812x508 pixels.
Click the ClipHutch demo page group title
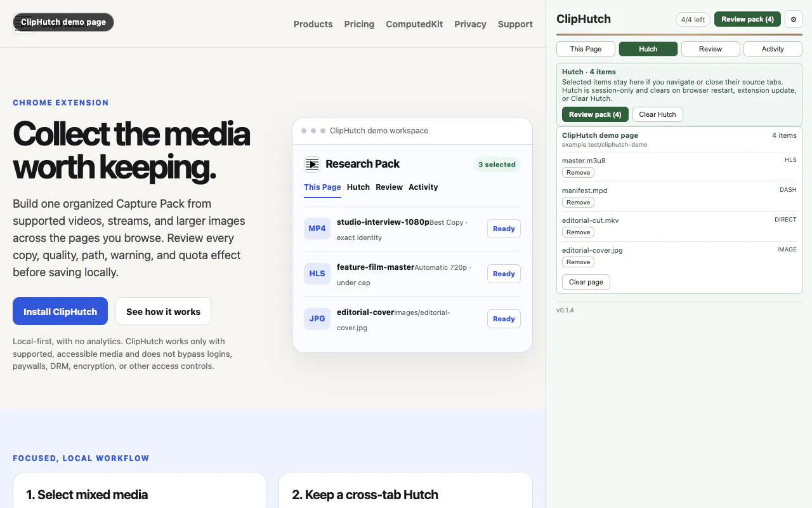click(x=600, y=135)
